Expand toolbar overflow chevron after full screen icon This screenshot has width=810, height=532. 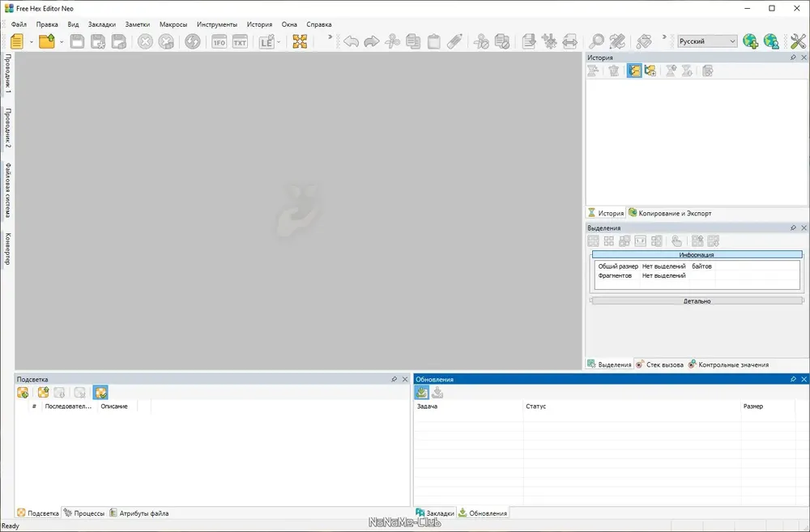(x=330, y=37)
